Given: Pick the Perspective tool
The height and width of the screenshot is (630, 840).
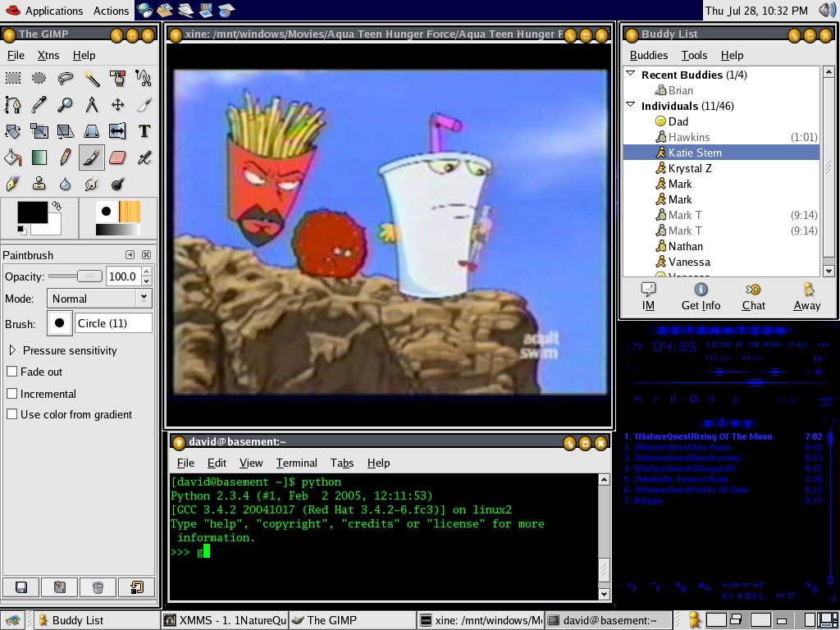Looking at the screenshot, I should click(92, 130).
